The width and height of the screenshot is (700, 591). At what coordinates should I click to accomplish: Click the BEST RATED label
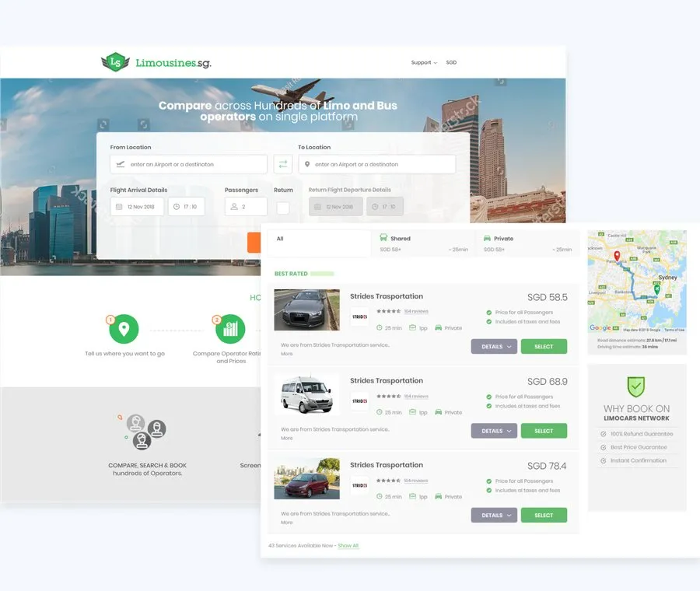291,274
